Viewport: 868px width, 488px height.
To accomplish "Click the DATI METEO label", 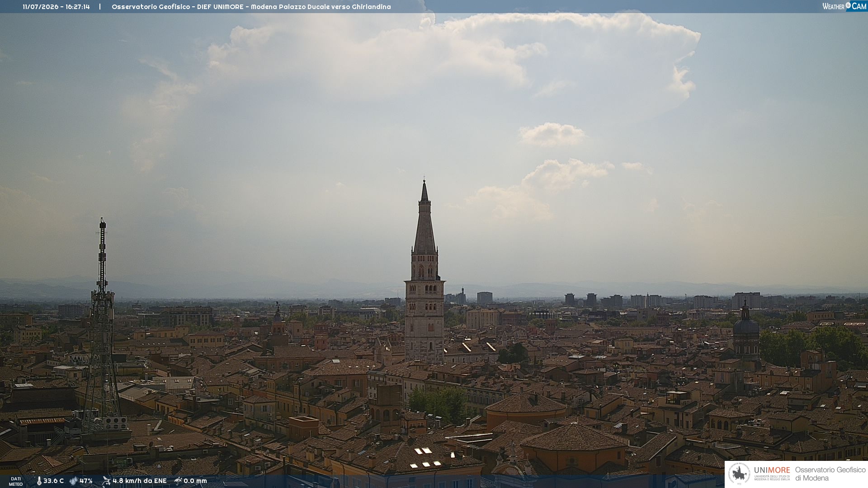I will (16, 482).
